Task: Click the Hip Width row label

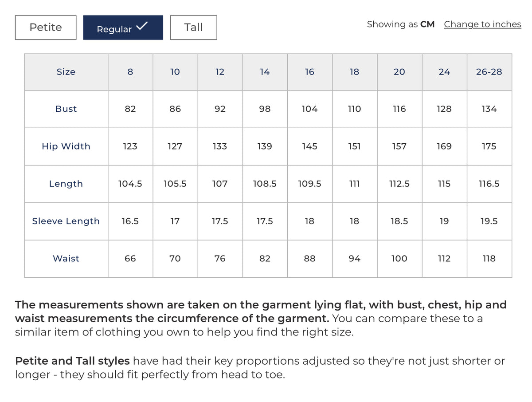Action: click(x=66, y=146)
